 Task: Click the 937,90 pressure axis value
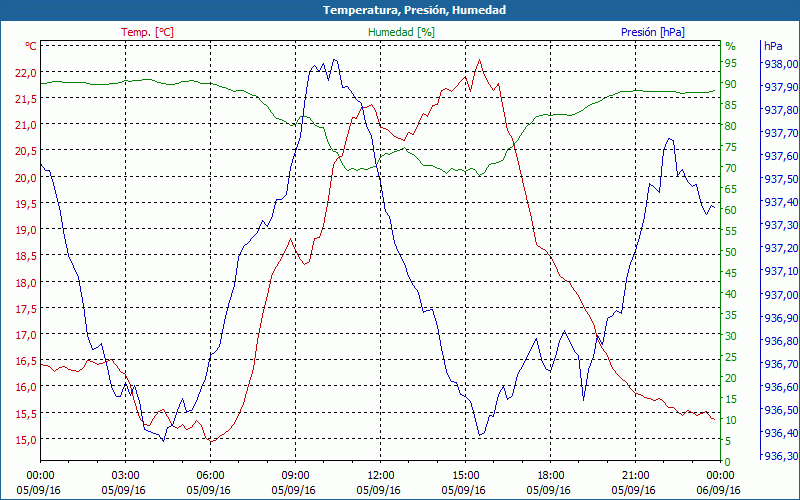point(780,87)
